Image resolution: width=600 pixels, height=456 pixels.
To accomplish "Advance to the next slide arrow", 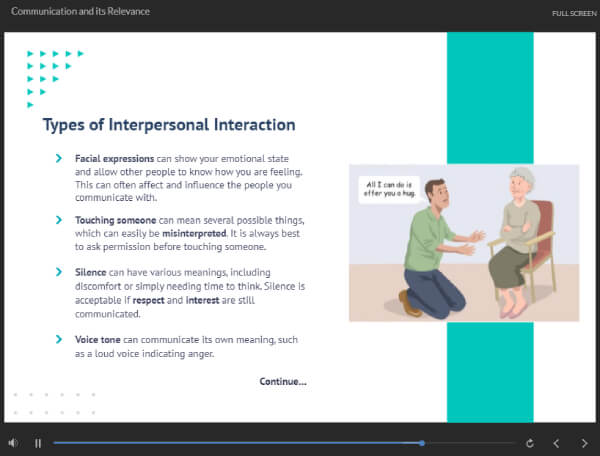I will coord(584,443).
